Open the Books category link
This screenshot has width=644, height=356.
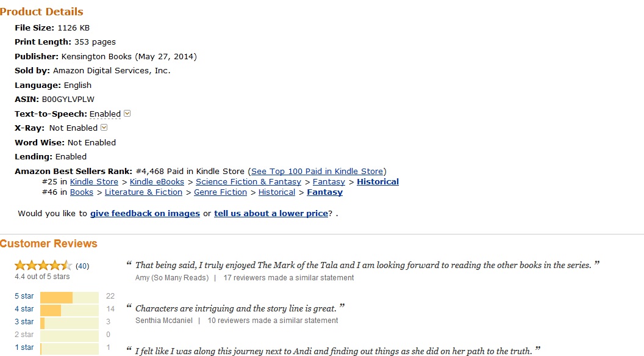click(82, 192)
